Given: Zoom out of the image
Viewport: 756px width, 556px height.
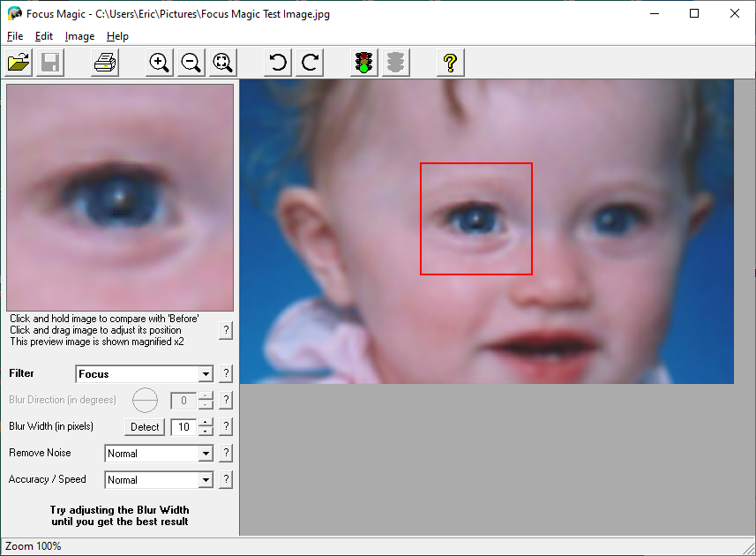Looking at the screenshot, I should [191, 62].
